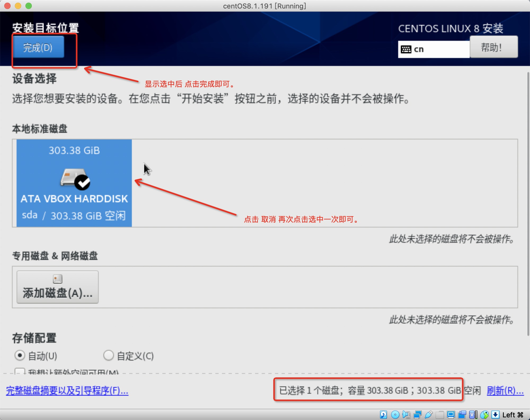Toggle the extra space availability checkbox
Viewport: 530px width, 420px height.
point(20,372)
